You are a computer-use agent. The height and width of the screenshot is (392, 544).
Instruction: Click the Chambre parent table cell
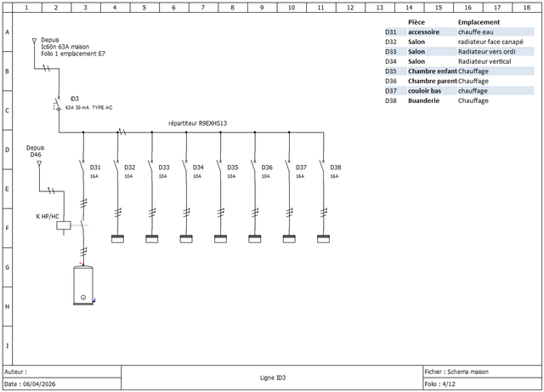click(433, 81)
